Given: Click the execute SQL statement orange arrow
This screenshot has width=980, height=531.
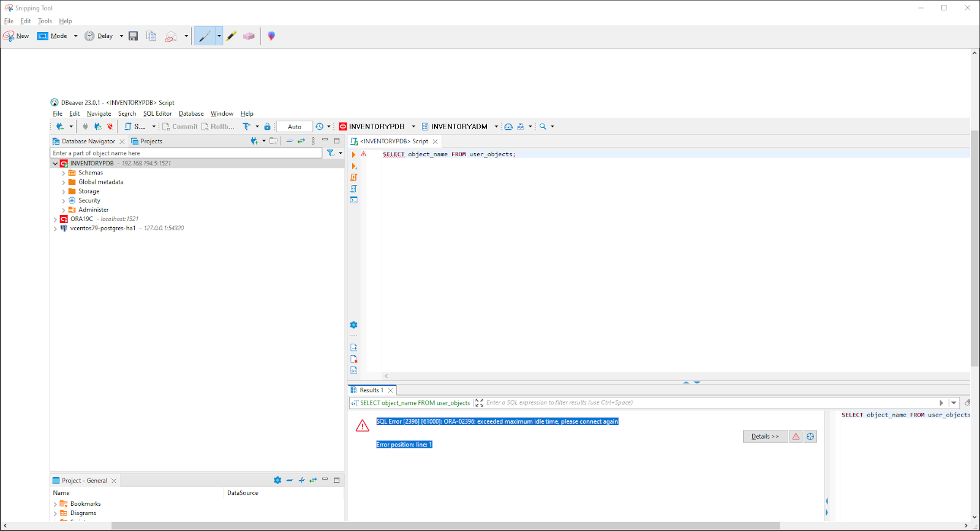Looking at the screenshot, I should click(354, 154).
